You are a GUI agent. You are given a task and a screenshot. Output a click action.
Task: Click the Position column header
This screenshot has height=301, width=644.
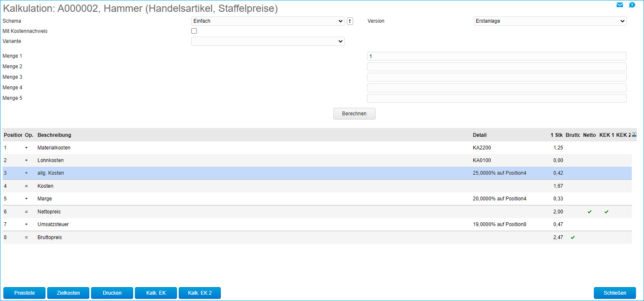(13, 135)
